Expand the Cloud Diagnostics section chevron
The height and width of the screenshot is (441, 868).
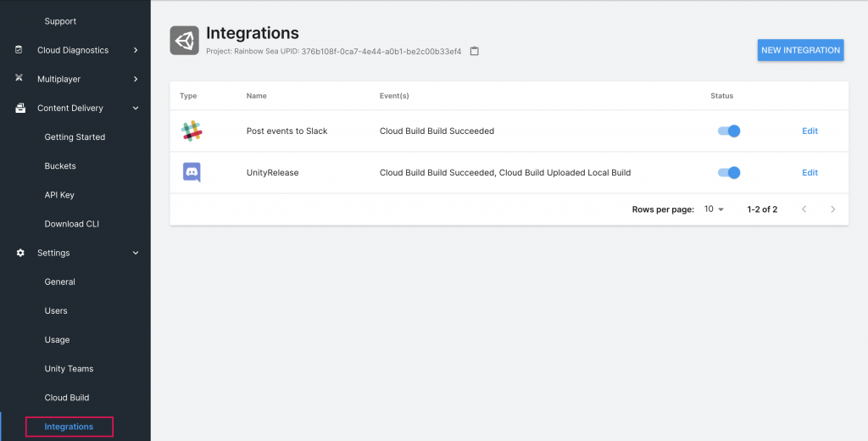coord(136,50)
